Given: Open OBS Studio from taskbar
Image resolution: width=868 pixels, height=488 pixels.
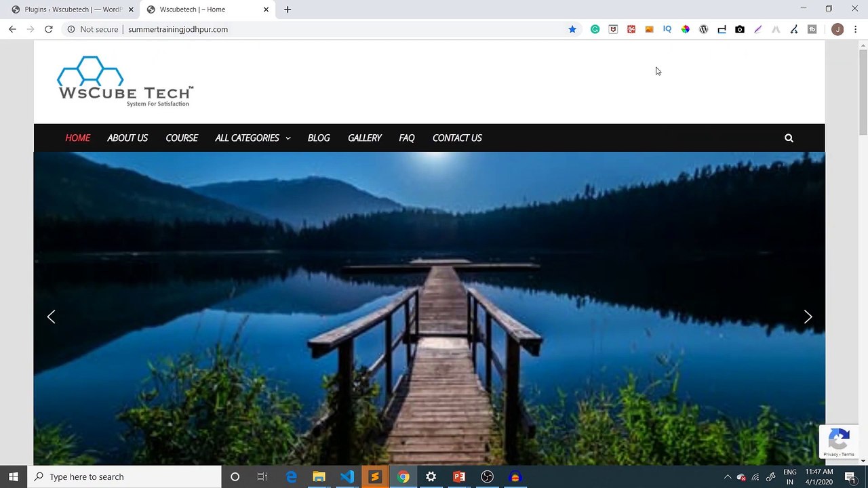Looking at the screenshot, I should click(x=487, y=476).
